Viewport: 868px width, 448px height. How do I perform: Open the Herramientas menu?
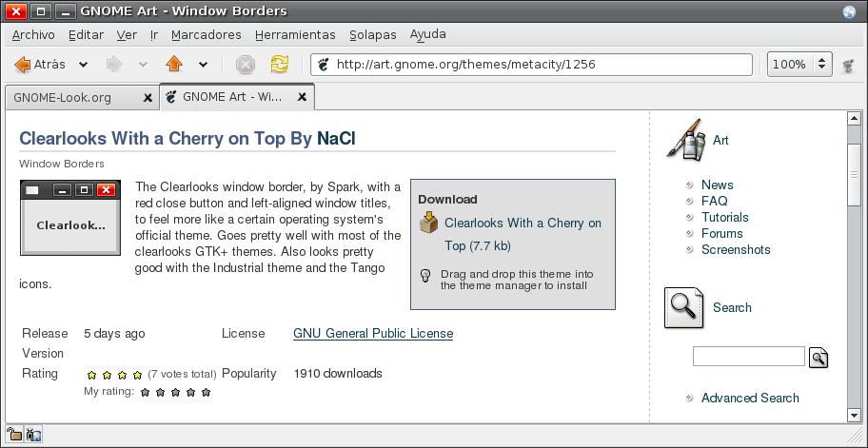[x=295, y=35]
